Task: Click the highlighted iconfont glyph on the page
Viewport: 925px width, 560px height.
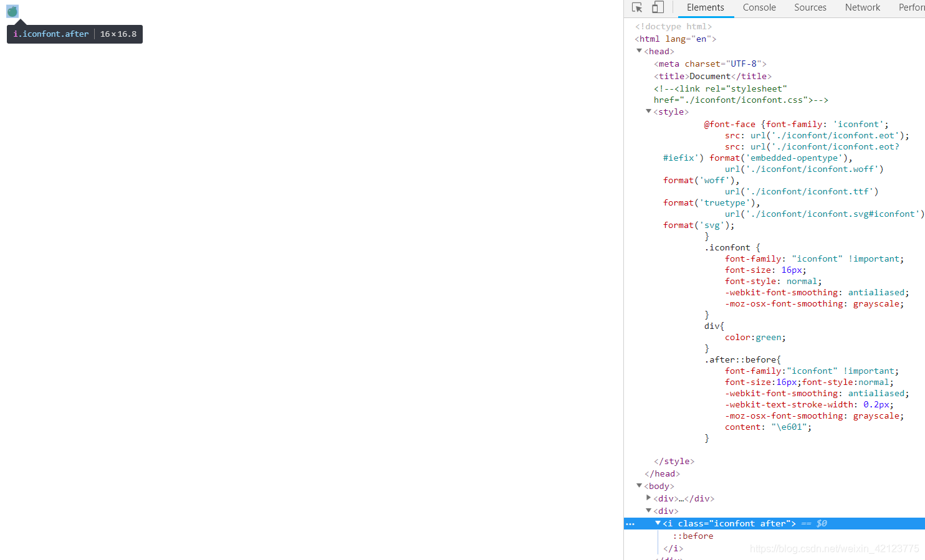Action: tap(12, 11)
